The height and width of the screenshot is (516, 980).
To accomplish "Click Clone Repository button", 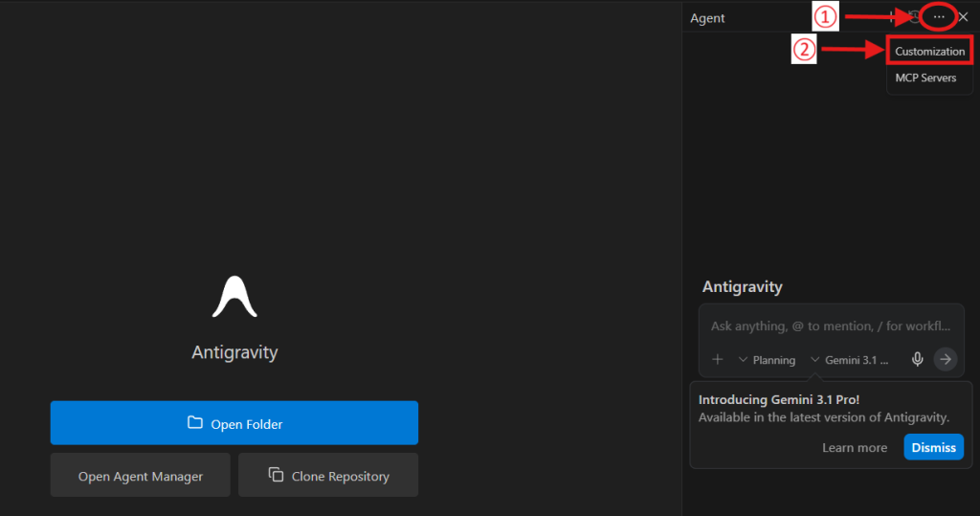I will (328, 476).
